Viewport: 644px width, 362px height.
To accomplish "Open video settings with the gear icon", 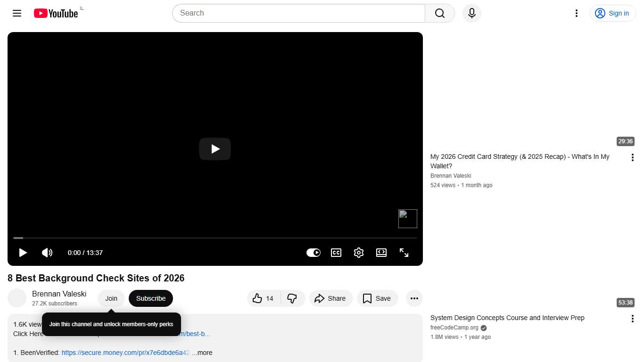I will pos(359,253).
